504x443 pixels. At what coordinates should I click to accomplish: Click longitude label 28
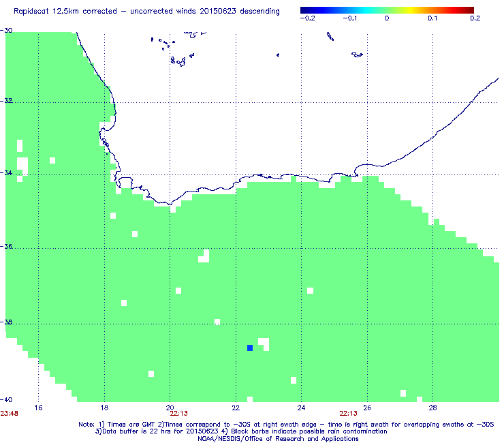tap(432, 408)
